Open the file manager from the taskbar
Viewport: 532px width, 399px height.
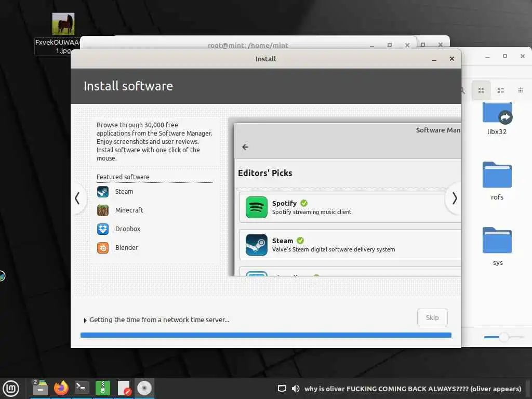click(40, 388)
